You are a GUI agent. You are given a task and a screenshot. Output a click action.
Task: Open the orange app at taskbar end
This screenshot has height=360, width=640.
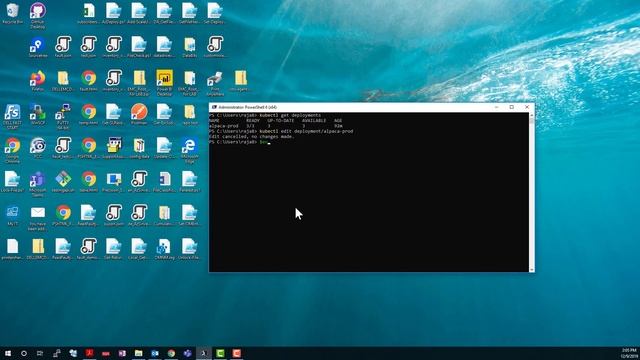236,353
